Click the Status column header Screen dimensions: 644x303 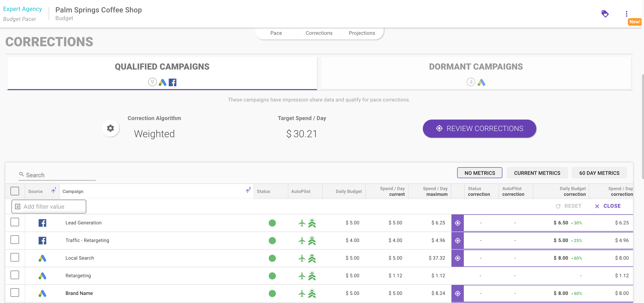(x=271, y=191)
